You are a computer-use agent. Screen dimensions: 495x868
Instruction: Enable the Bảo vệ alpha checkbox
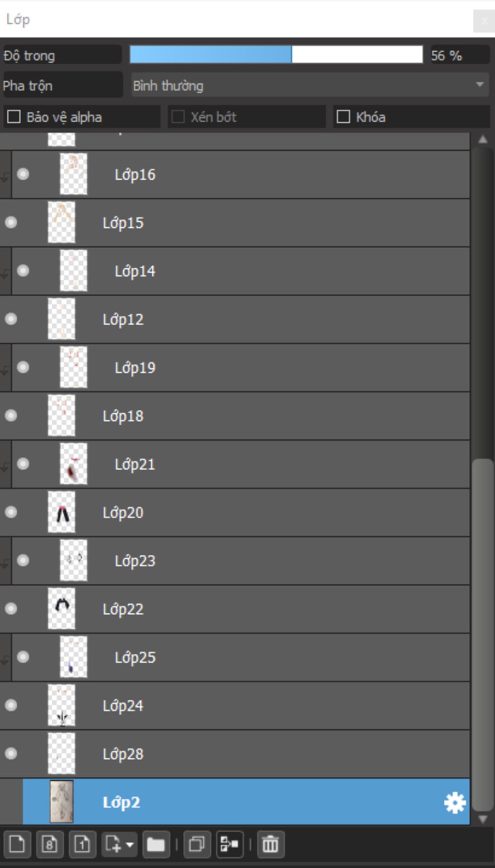click(x=14, y=117)
